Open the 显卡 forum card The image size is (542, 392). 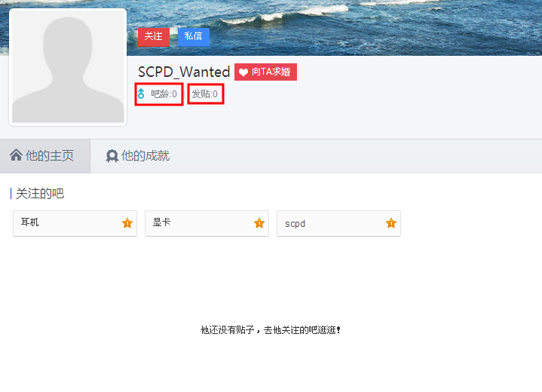click(x=207, y=223)
